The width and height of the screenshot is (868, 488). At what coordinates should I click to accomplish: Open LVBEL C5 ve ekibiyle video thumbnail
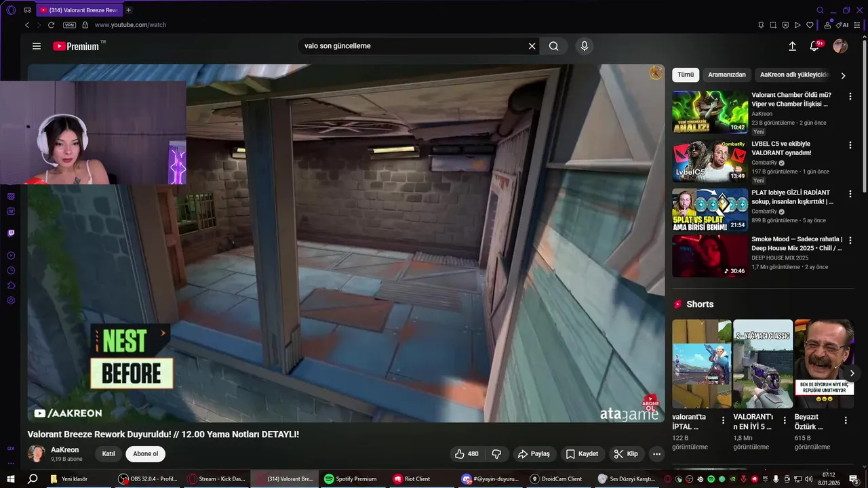pyautogui.click(x=710, y=161)
